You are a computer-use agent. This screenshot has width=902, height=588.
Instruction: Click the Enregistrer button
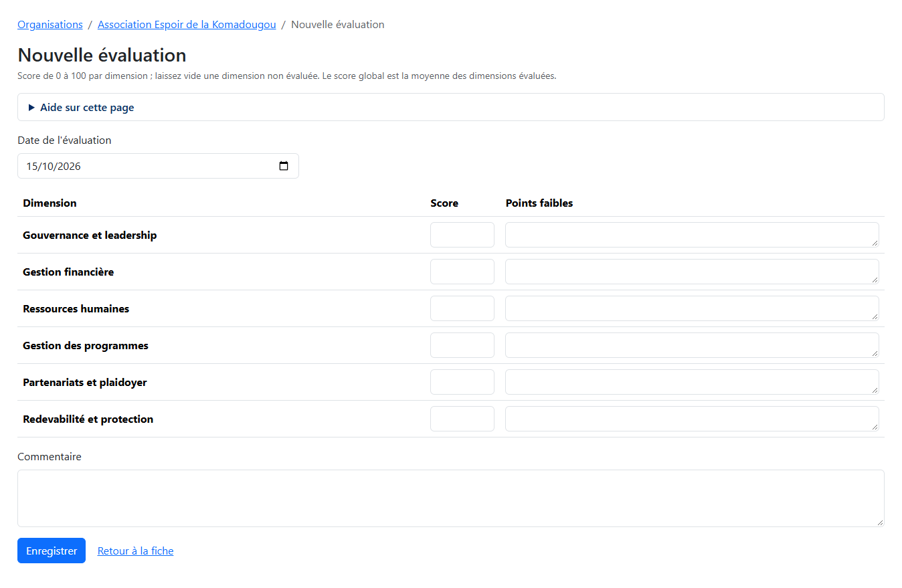pyautogui.click(x=52, y=551)
